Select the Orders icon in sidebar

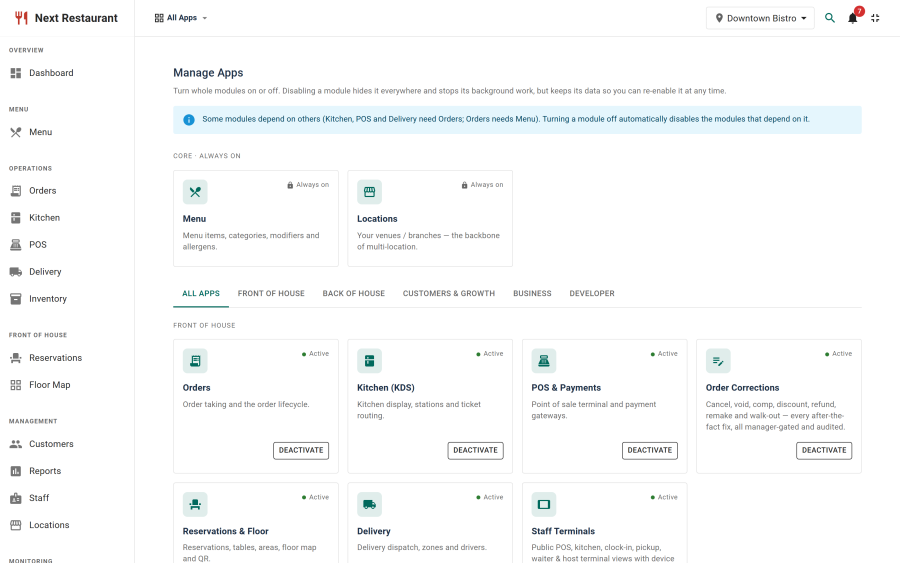(x=16, y=191)
